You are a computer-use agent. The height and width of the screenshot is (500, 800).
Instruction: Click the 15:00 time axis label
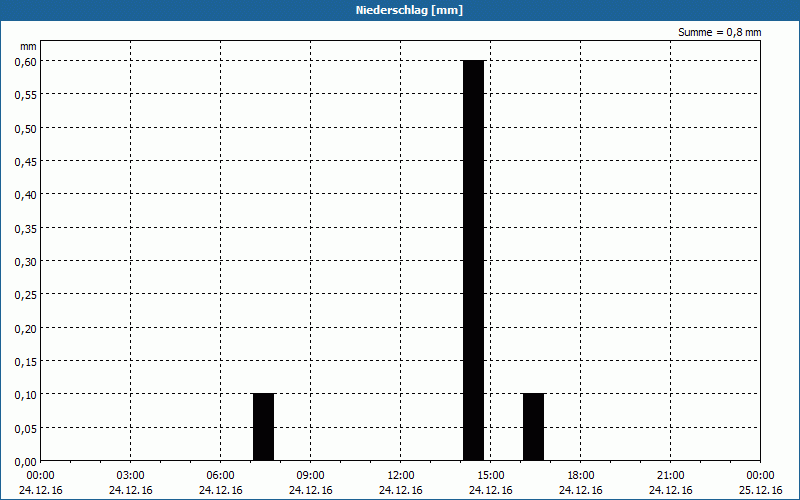tap(491, 475)
